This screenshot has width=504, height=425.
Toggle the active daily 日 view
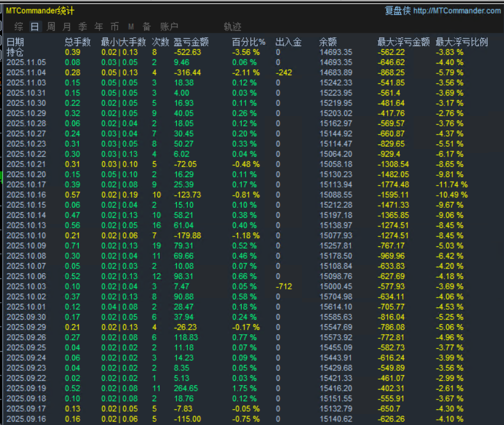coord(34,26)
